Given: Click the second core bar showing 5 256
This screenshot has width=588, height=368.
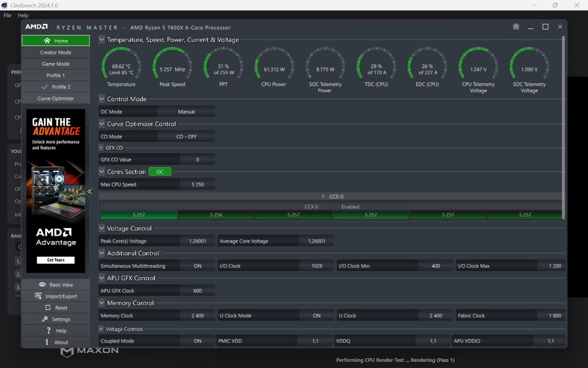Looking at the screenshot, I should pyautogui.click(x=216, y=215).
